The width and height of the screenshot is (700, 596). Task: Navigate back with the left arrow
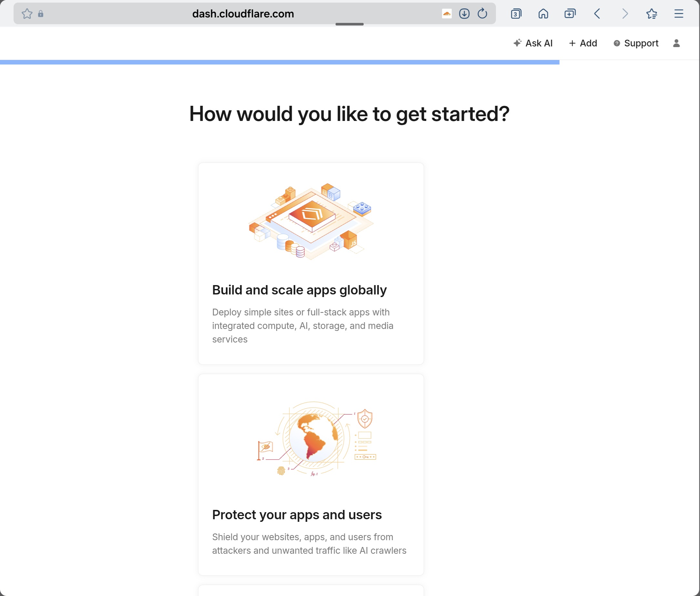point(597,14)
